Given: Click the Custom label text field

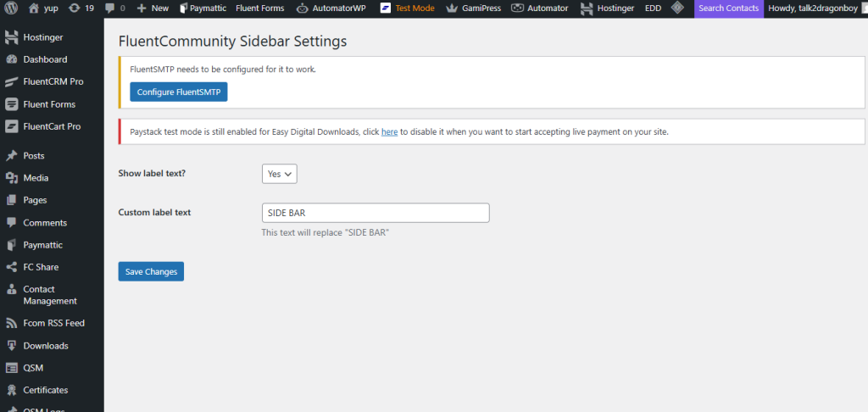Looking at the screenshot, I should click(x=376, y=212).
